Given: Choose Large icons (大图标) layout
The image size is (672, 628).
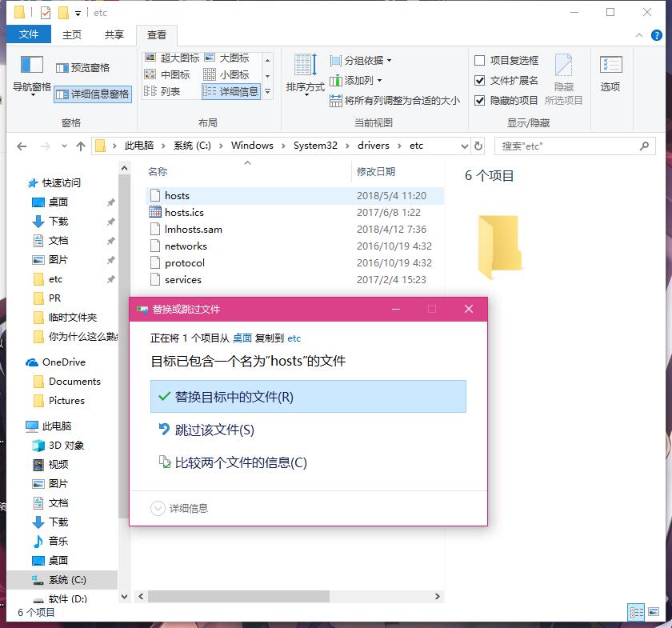Looking at the screenshot, I should (x=226, y=58).
